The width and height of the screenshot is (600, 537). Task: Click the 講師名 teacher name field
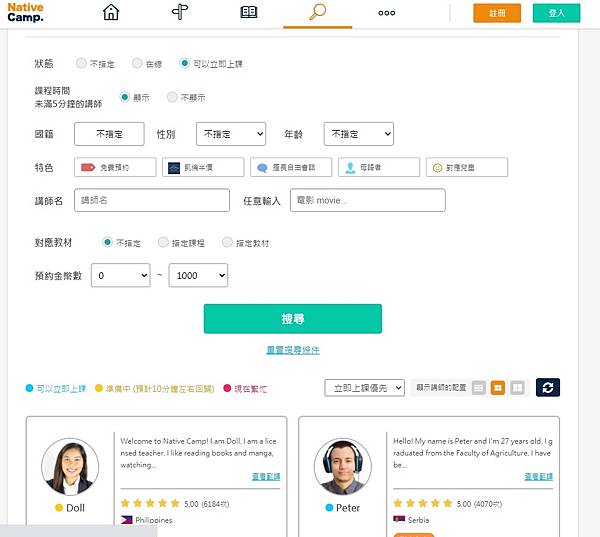tap(152, 200)
